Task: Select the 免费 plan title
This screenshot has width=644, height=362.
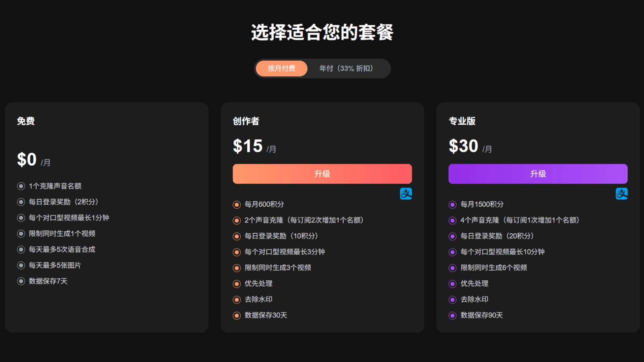Action: (x=26, y=121)
